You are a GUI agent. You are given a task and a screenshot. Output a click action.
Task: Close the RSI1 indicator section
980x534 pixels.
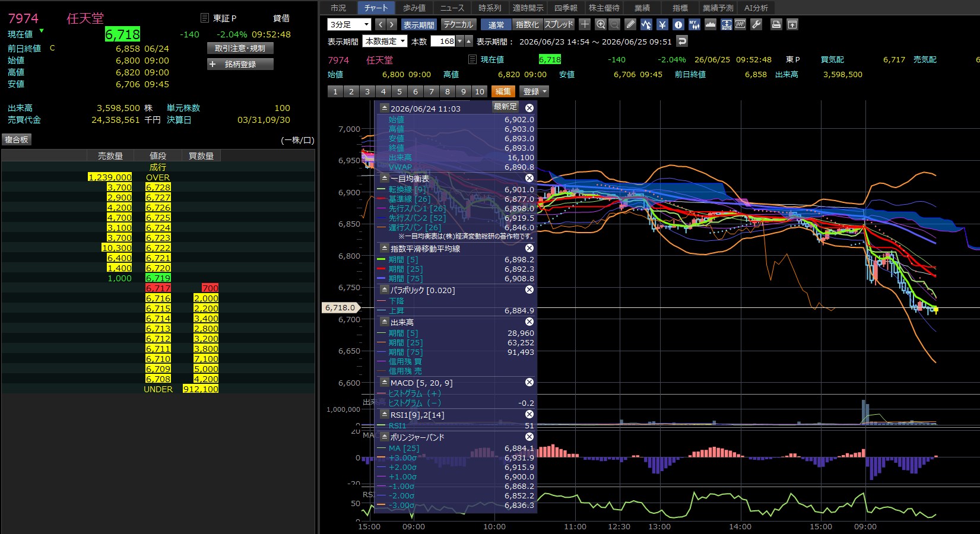pyautogui.click(x=529, y=414)
